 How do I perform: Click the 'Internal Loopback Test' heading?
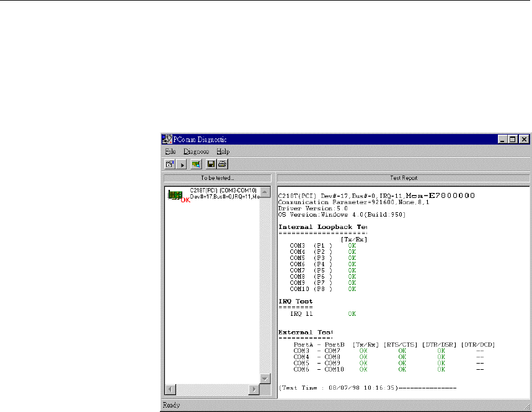coord(322,227)
